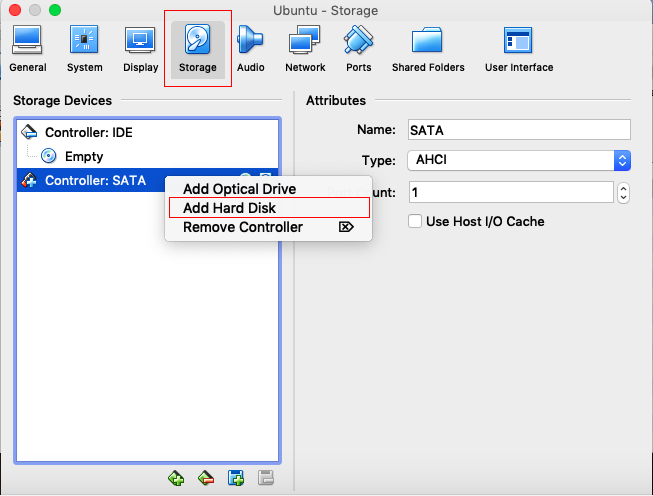Screen dimensions: 653x496
Task: Click the add controller icon below the list
Action: (x=176, y=478)
